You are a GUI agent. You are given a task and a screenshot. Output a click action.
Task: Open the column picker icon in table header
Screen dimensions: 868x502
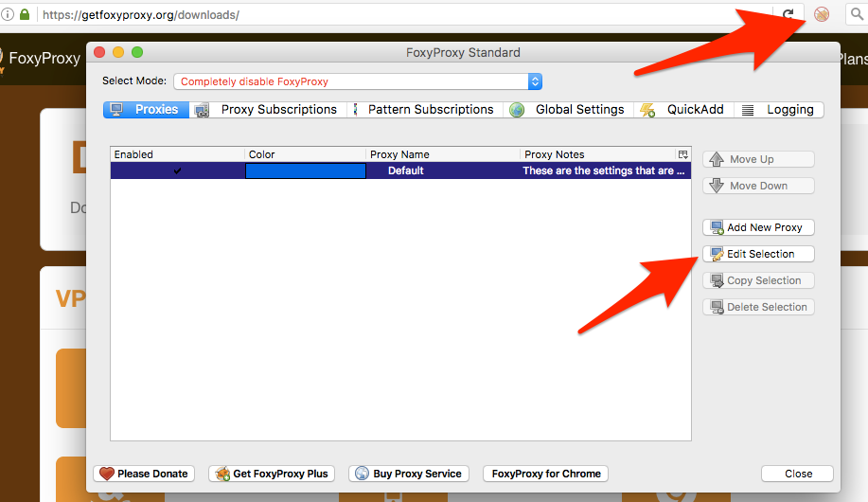pyautogui.click(x=683, y=154)
